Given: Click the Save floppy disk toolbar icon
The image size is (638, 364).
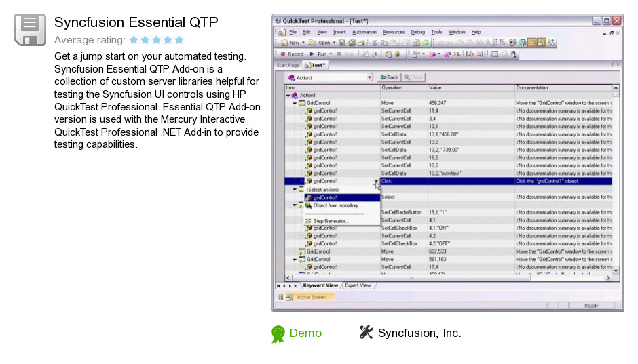Looking at the screenshot, I should (342, 43).
